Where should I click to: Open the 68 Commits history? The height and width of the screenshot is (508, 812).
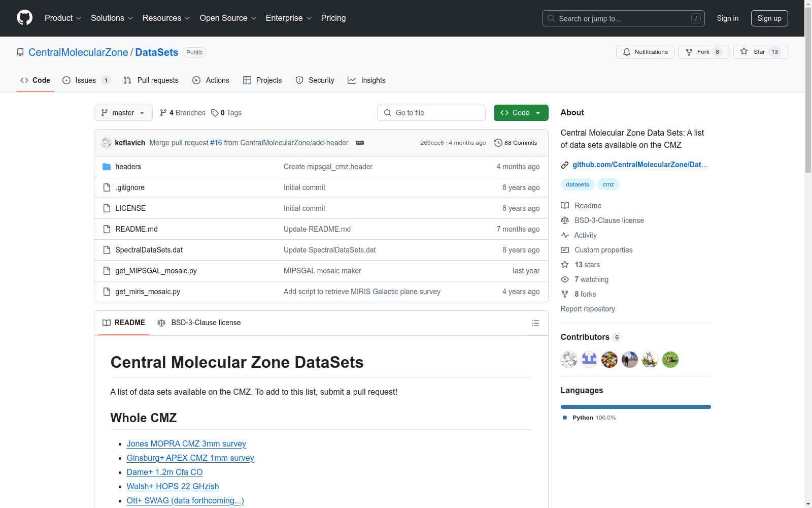pos(516,143)
